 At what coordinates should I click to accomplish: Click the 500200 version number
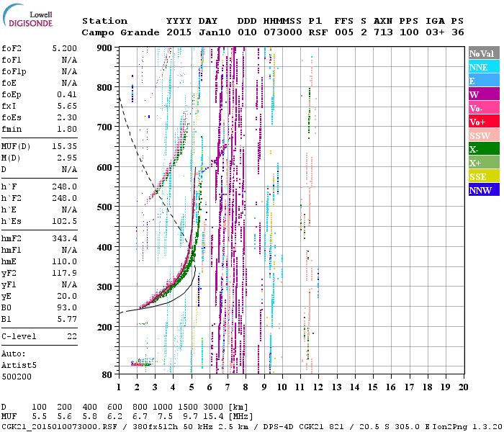pos(17,377)
